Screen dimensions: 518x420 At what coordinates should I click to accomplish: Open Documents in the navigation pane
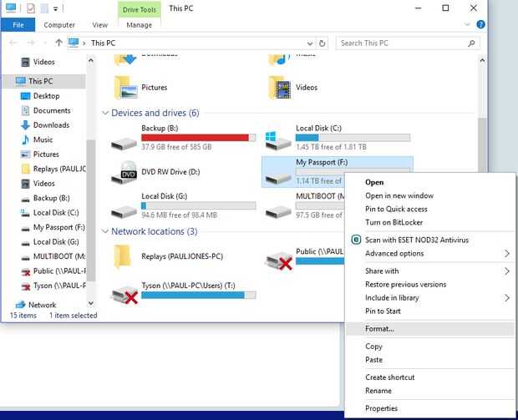coord(52,110)
